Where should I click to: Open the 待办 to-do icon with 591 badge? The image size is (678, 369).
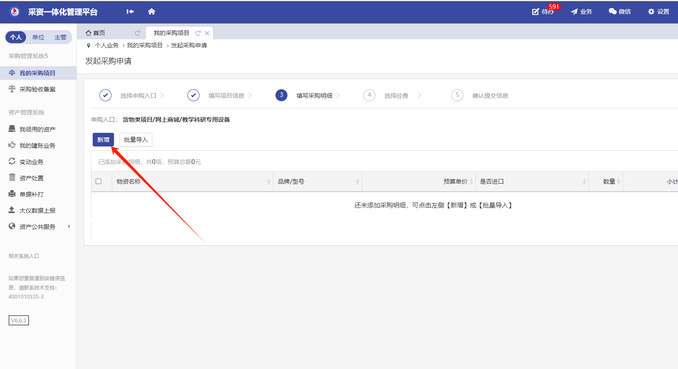tap(535, 12)
